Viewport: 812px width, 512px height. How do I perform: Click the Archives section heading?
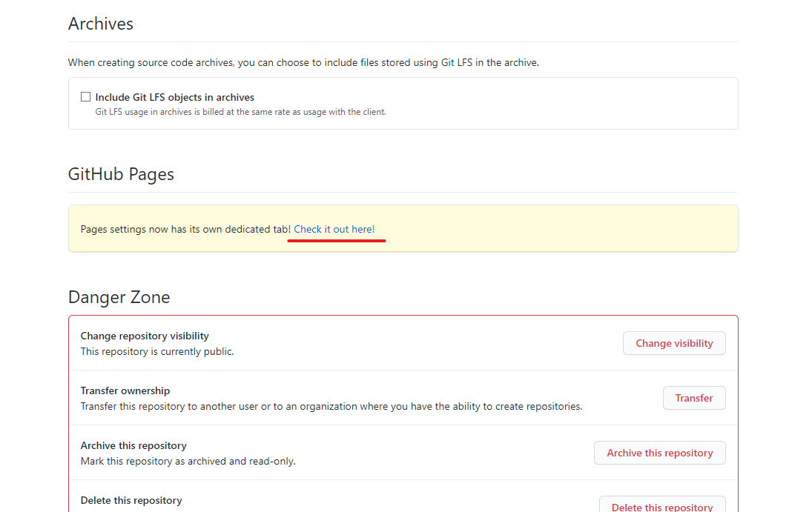pos(100,23)
